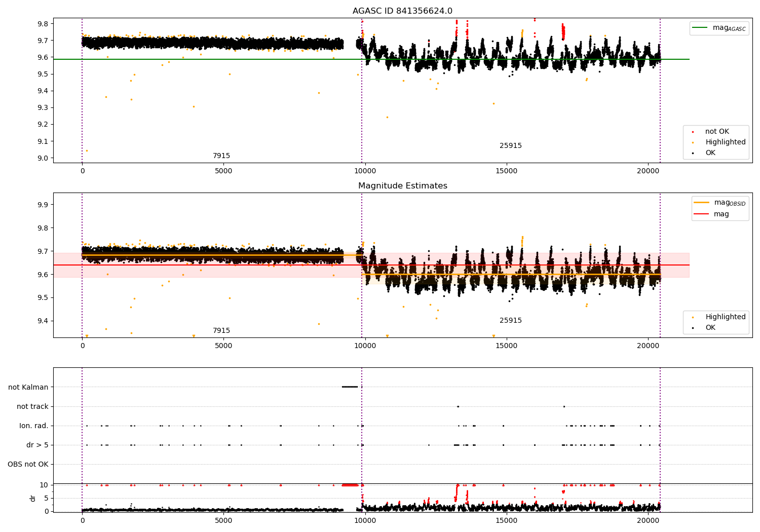Click the 10 tick on the dr axis
The width and height of the screenshot is (760, 532).
[x=44, y=485]
